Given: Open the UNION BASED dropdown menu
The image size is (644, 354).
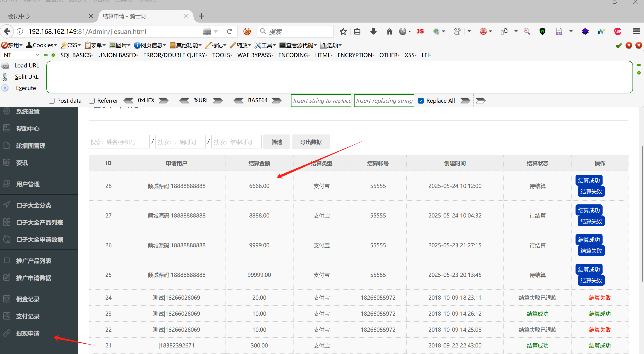Looking at the screenshot, I should [118, 55].
